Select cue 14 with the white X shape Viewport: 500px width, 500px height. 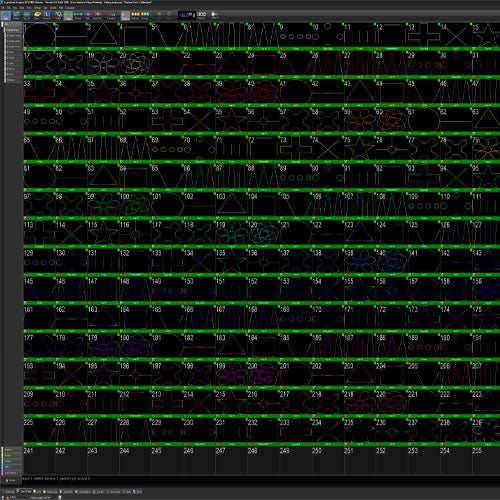tap(456, 37)
